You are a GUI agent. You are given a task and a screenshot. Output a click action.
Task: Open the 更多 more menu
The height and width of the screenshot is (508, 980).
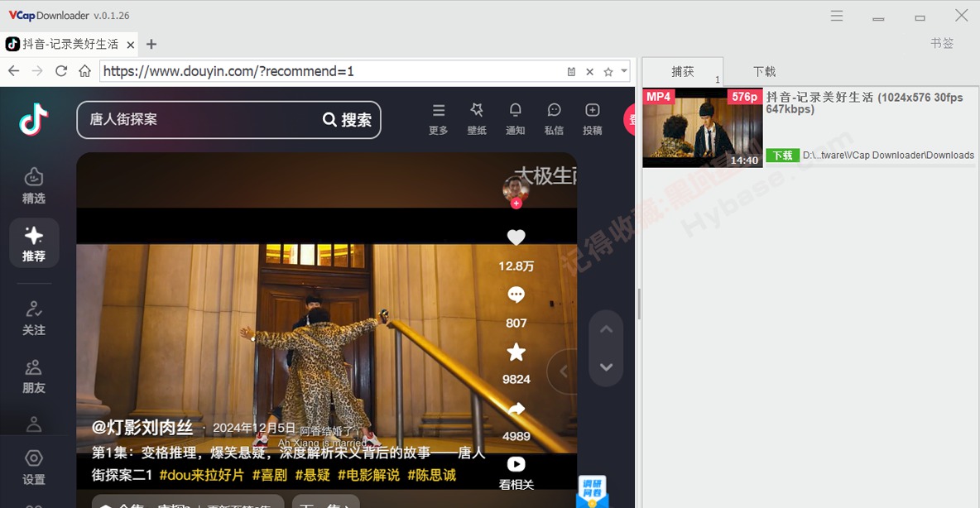tap(438, 111)
